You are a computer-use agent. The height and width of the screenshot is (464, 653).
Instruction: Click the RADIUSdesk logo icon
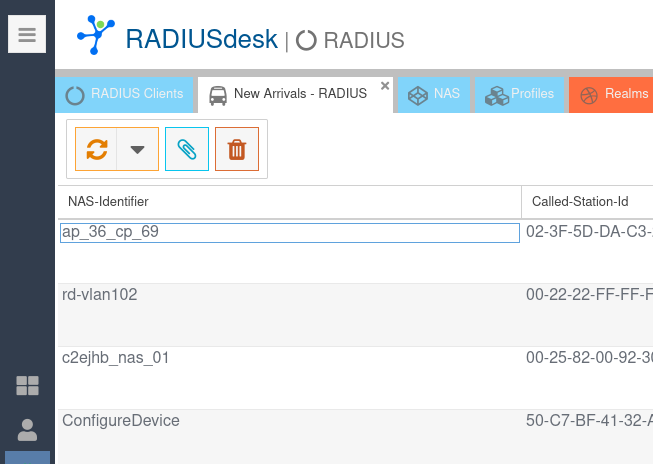[x=96, y=36]
